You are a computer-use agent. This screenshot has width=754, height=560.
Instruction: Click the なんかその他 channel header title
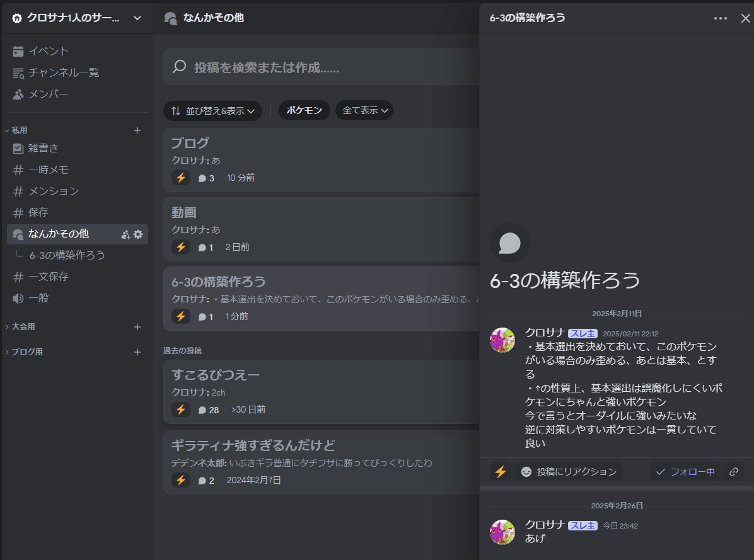pos(213,18)
